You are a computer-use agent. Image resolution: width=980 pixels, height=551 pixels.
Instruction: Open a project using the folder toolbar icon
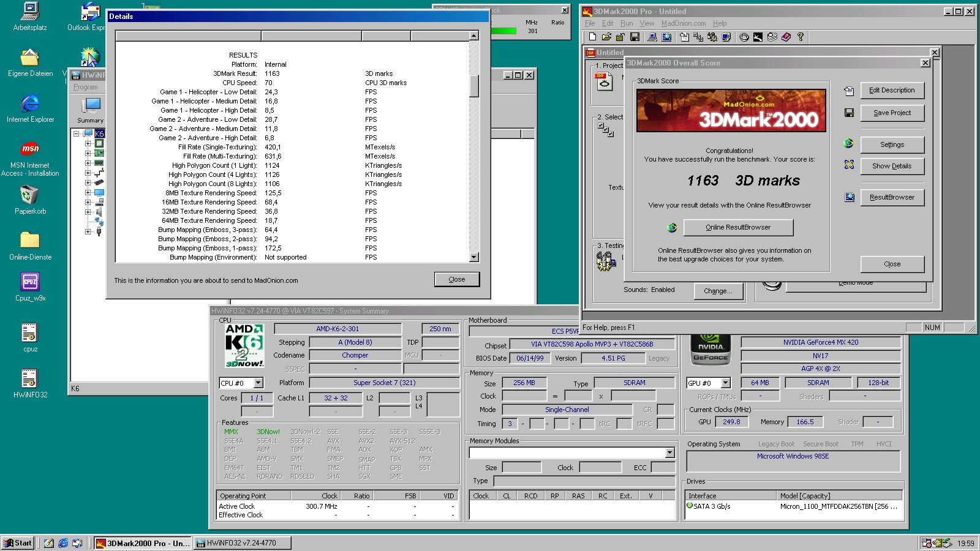click(x=606, y=37)
